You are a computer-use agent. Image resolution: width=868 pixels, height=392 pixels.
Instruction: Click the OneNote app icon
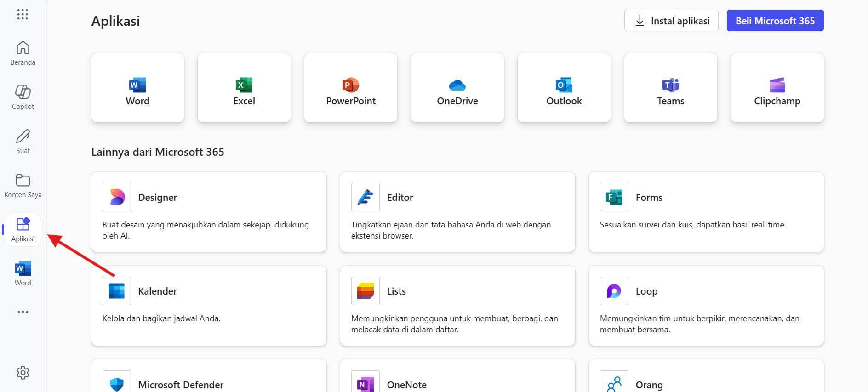[365, 383]
